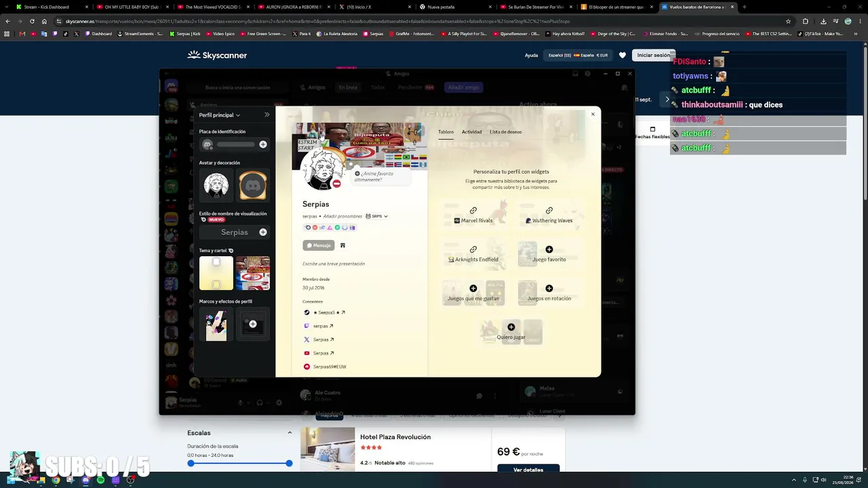Switch to the Tablero tab

pyautogui.click(x=446, y=132)
